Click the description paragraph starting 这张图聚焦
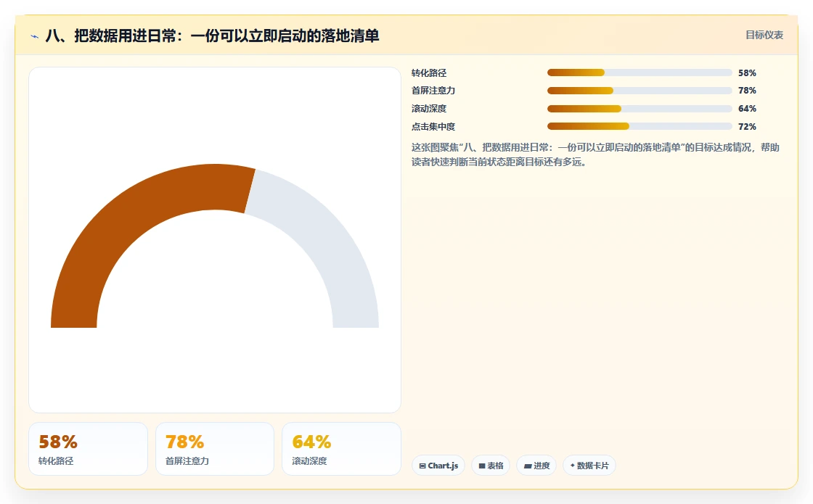This screenshot has width=813, height=504. (x=595, y=155)
